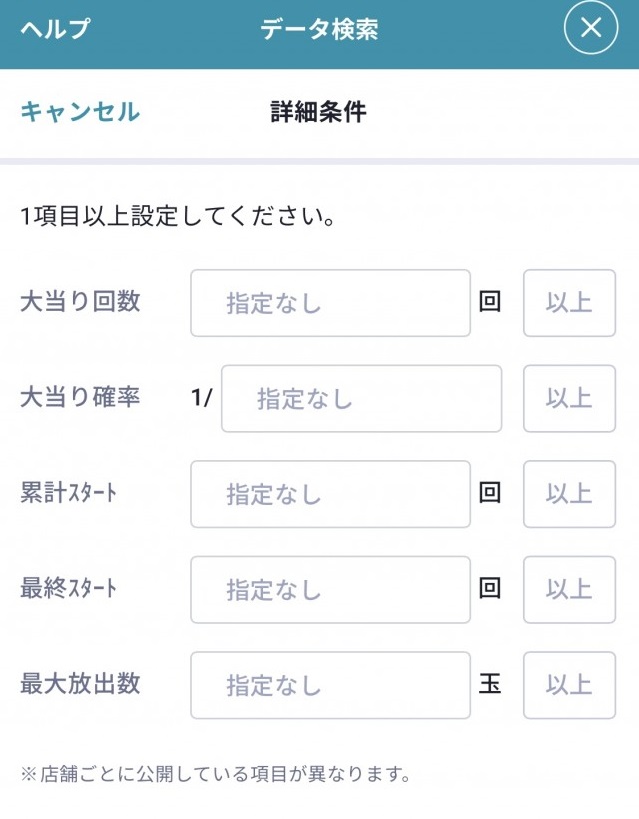Tap the 最終スタート row label

[68, 589]
